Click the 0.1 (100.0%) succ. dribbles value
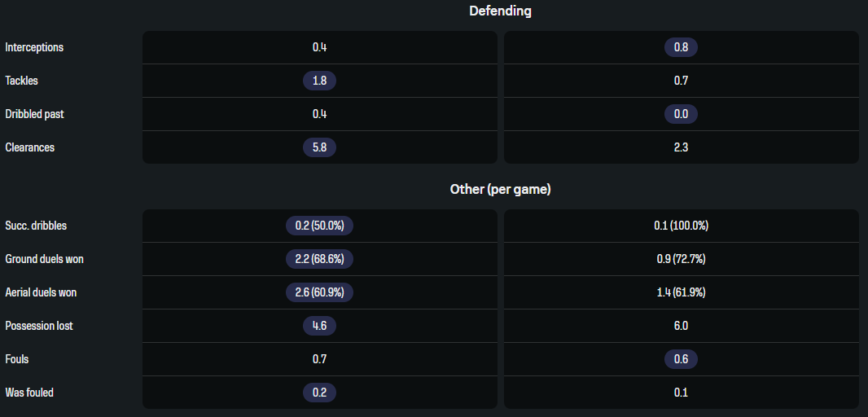Screen dimensions: 868x417 coord(681,226)
